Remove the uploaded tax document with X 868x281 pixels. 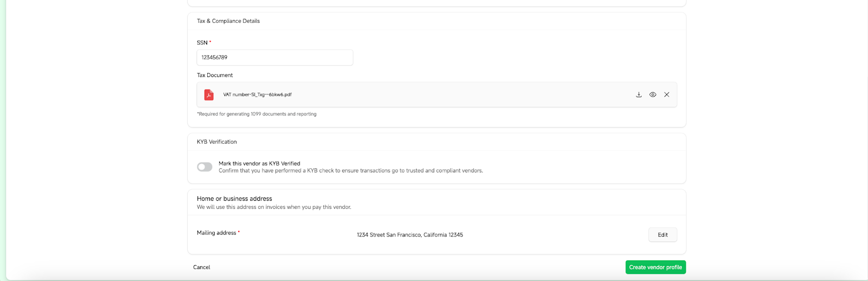point(667,94)
